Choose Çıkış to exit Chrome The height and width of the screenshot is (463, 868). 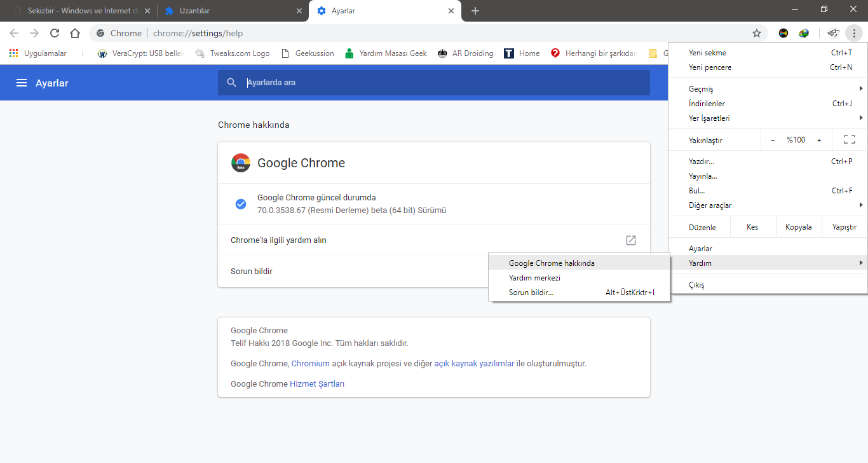point(768,285)
